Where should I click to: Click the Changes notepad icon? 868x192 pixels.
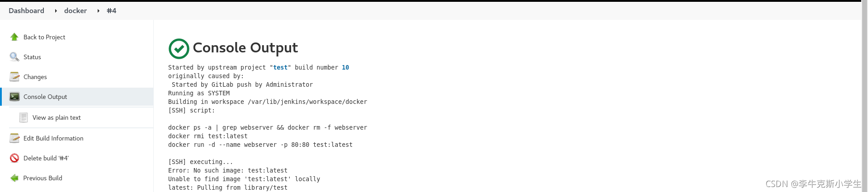coord(14,77)
